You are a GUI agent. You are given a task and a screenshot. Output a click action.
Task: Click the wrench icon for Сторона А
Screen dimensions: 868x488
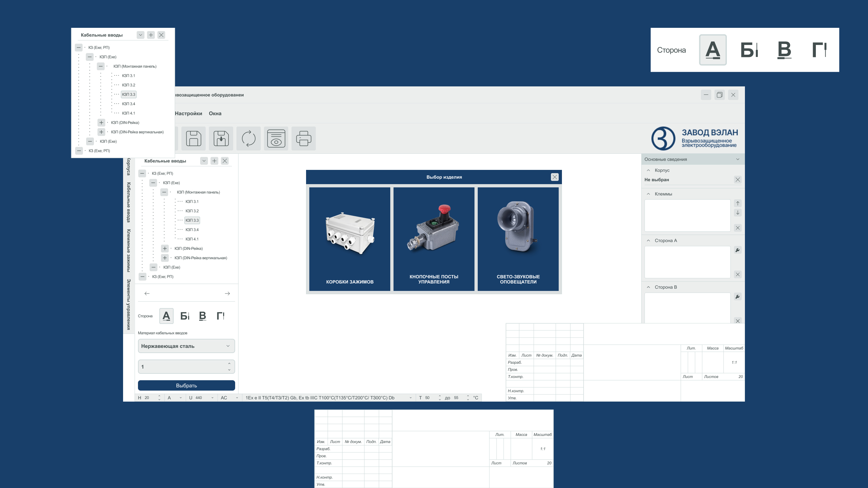tap(737, 250)
